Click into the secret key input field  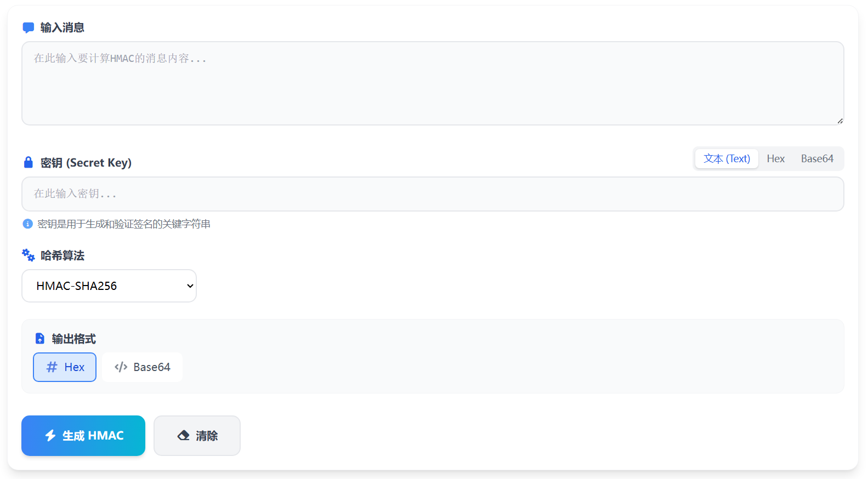pos(432,194)
